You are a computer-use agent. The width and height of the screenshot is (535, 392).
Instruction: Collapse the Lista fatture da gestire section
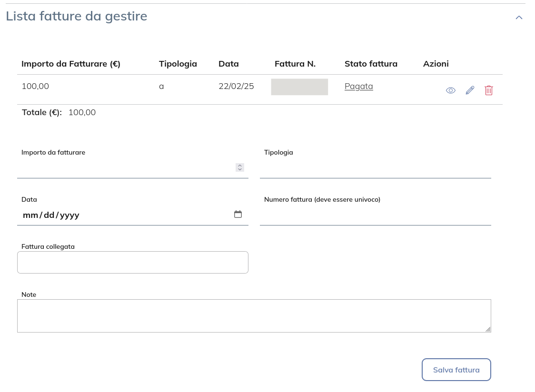(x=519, y=17)
